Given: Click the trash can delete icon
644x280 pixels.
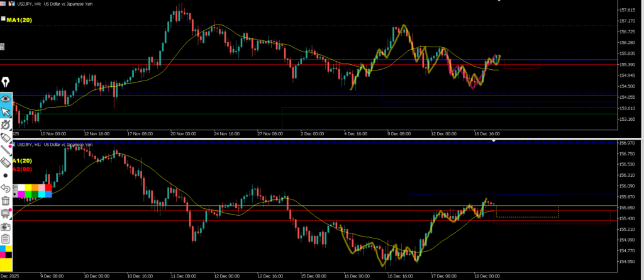Looking at the screenshot, I should [x=6, y=201].
